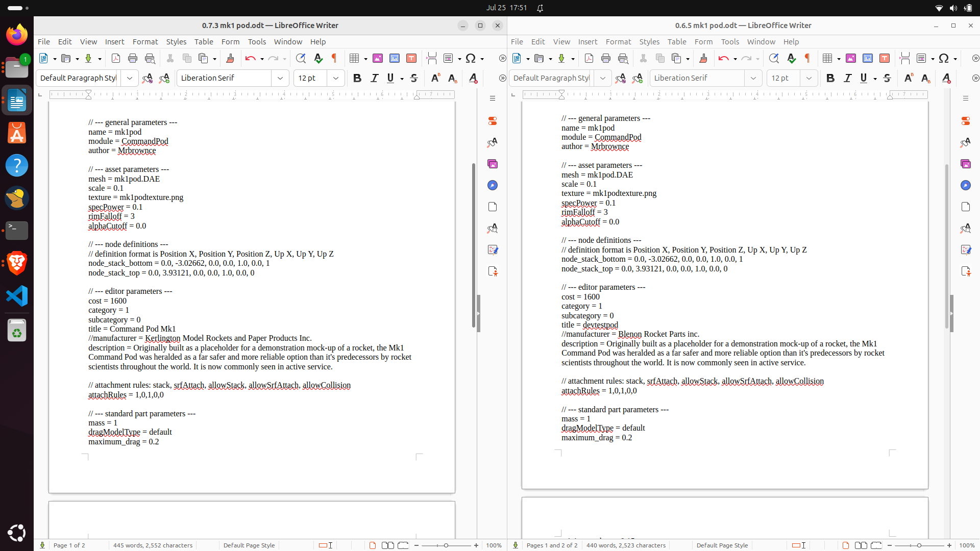Viewport: 980px width, 551px height.
Task: Open sidebar settings menu in left window
Action: pos(493,98)
